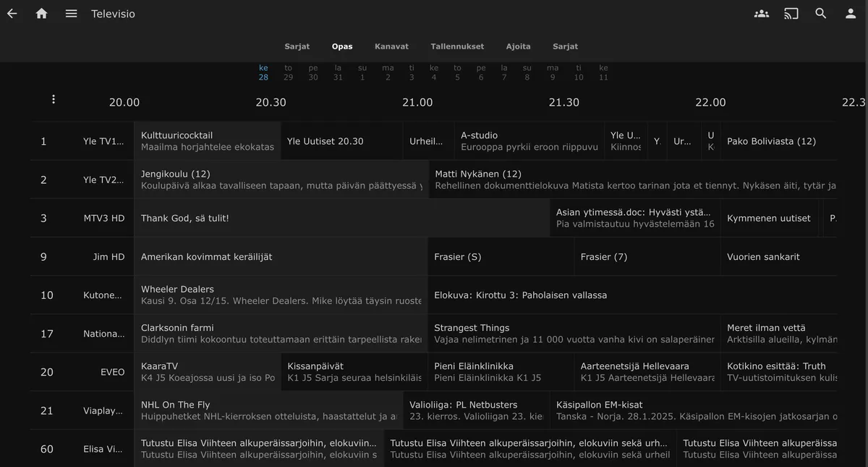Open the Ajoita tab
Screen dimensions: 868x467
518,46
